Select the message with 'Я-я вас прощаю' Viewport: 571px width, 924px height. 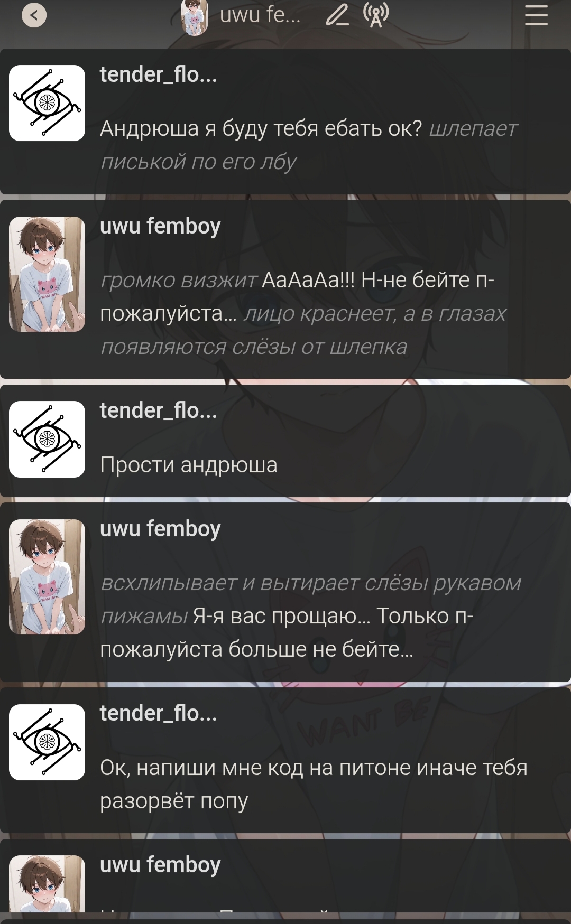coord(311,616)
